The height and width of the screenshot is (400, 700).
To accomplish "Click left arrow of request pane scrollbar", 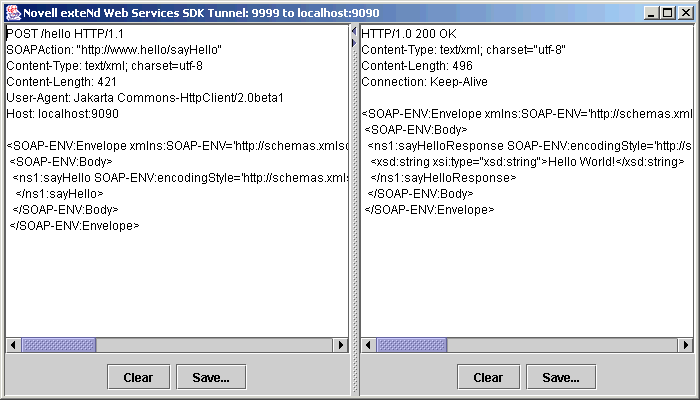I will 13,345.
